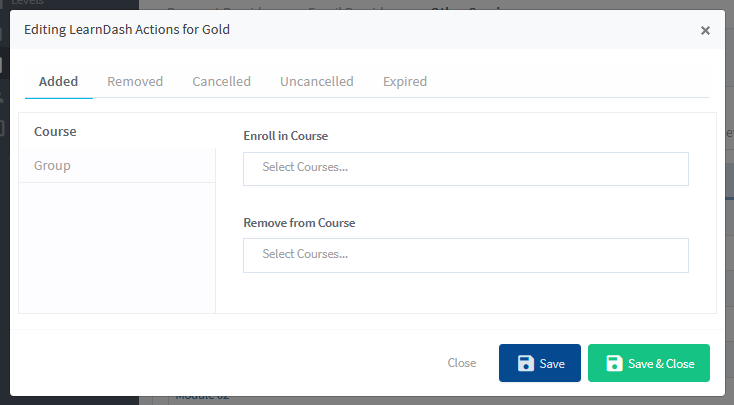Click the green Save & Close button

[x=649, y=363]
